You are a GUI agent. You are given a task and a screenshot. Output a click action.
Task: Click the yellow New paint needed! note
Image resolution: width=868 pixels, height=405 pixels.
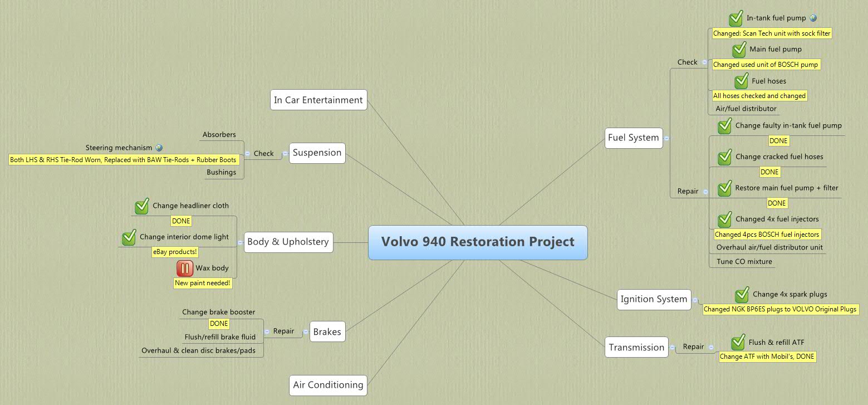[x=203, y=284]
